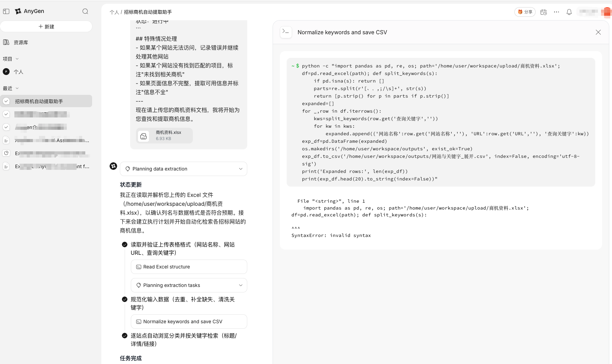Screen dimensions: 612x364
Task: Select 个人 in the breadcrumb
Action: tap(114, 12)
